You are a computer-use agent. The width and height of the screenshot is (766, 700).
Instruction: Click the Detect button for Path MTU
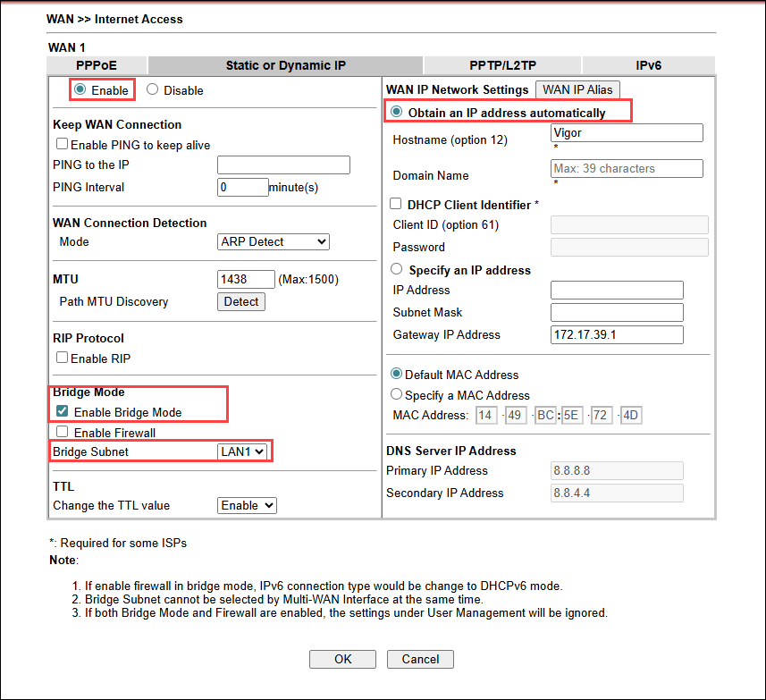tap(241, 302)
